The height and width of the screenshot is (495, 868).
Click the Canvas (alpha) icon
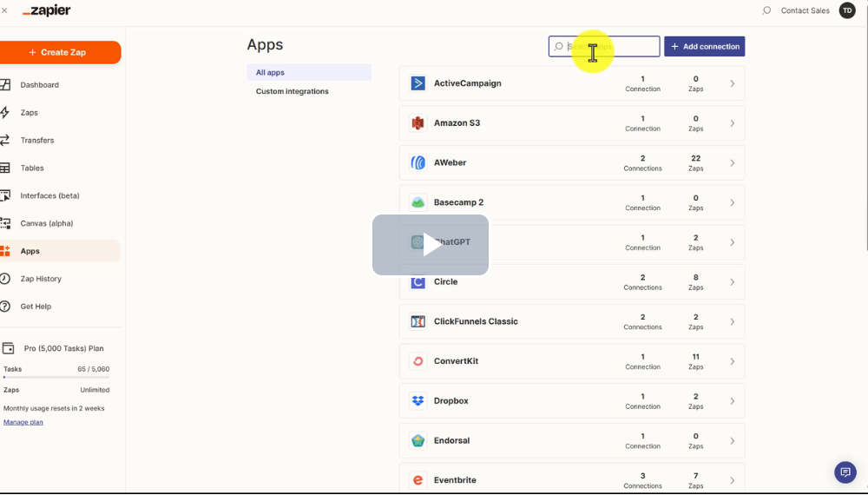[x=5, y=223]
